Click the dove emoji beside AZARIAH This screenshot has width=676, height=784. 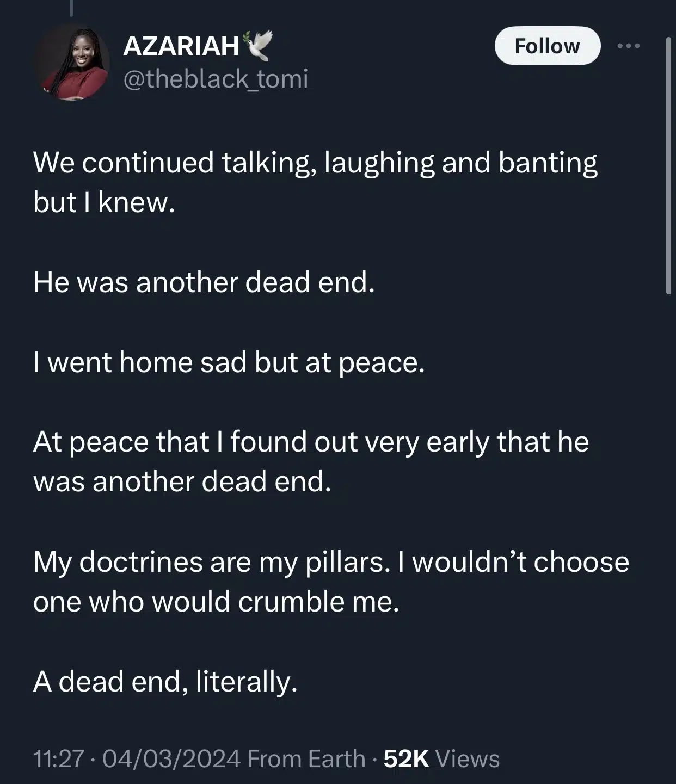click(257, 46)
